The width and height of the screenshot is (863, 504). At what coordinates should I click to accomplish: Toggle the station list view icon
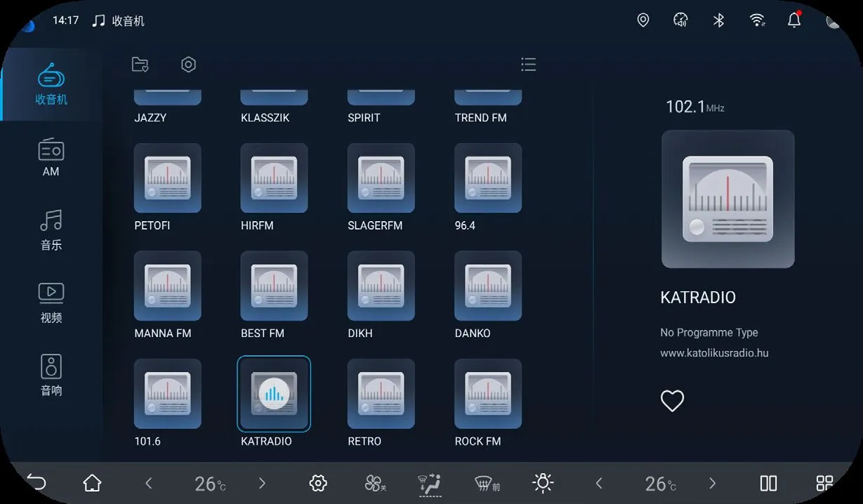529,65
